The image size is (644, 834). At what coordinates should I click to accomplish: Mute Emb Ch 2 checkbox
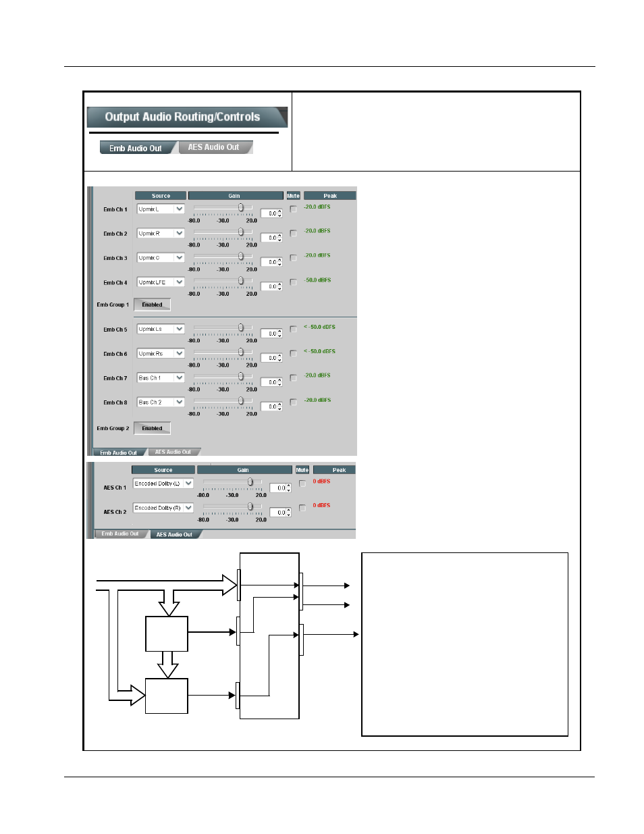(x=294, y=234)
